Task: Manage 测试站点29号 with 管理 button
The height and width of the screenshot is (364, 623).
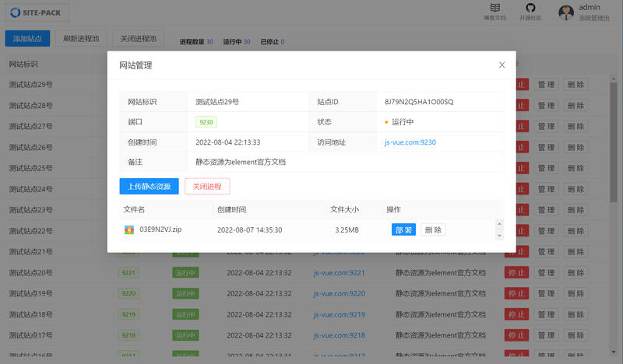Action: [x=546, y=85]
